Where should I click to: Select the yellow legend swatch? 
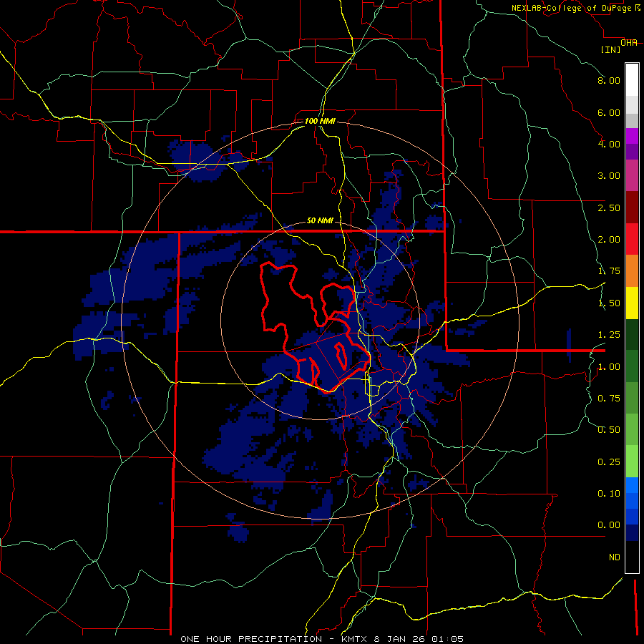pos(632,303)
